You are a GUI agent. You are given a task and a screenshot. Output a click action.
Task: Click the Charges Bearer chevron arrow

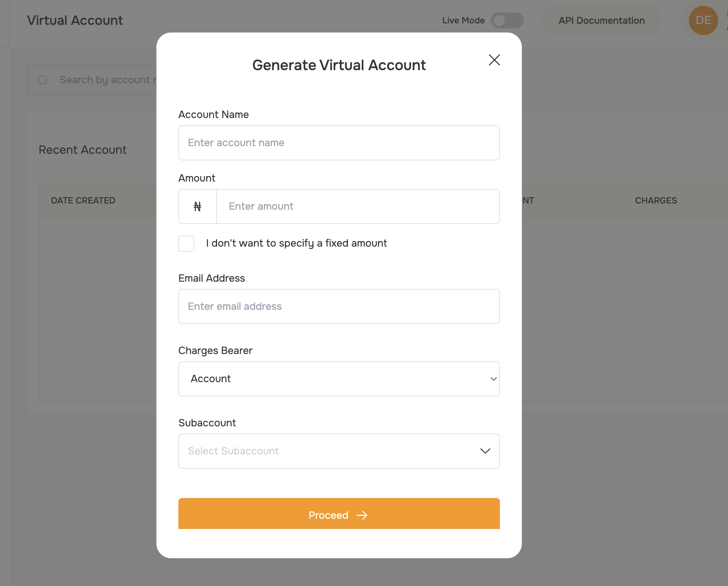[x=493, y=379]
